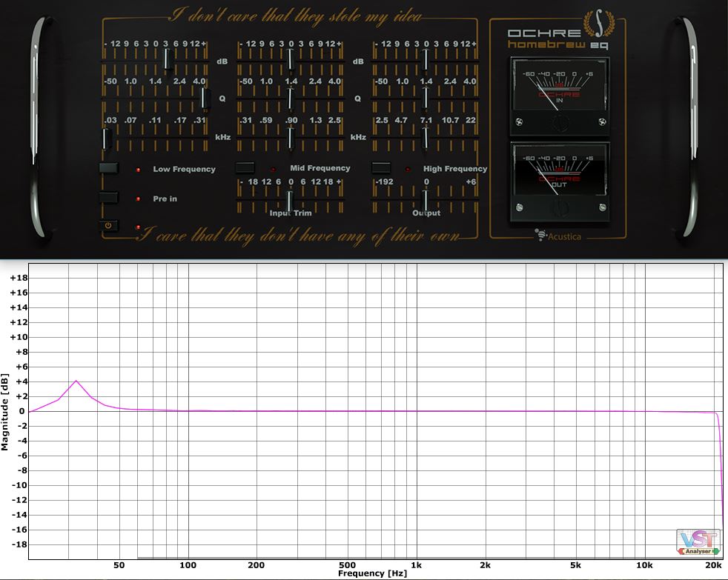This screenshot has width=728, height=580.
Task: Click the Mid band Q slider handle
Action: pos(291,99)
